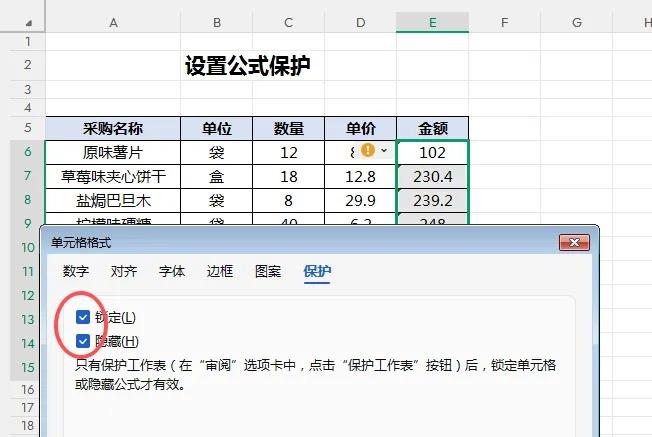The image size is (652, 437).
Task: Select row 16 header
Action: [x=27, y=390]
